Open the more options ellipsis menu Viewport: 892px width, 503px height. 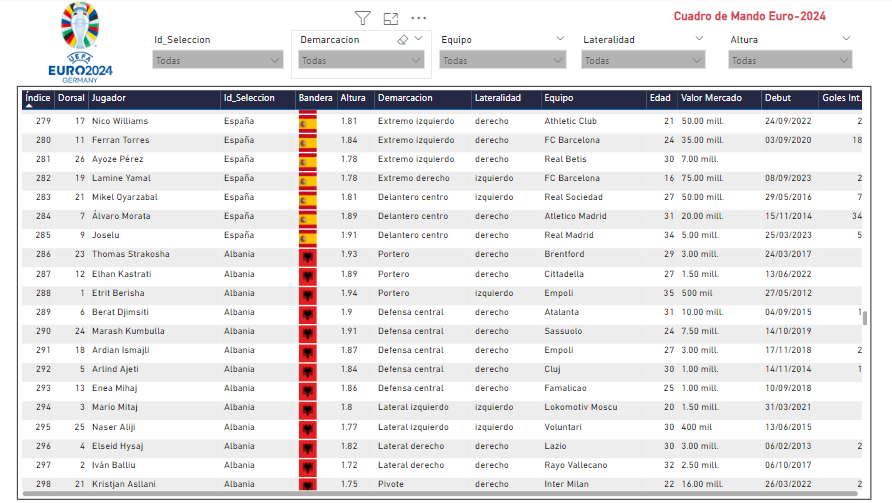click(x=419, y=18)
